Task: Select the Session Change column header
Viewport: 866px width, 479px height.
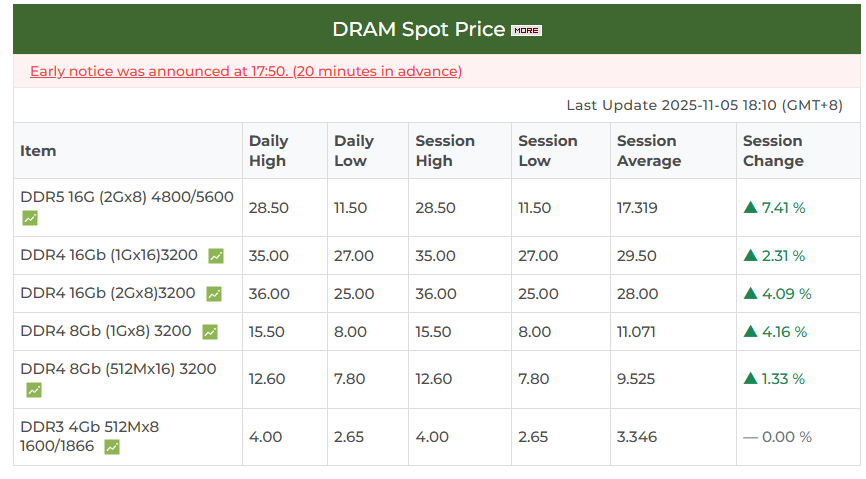Action: click(773, 151)
